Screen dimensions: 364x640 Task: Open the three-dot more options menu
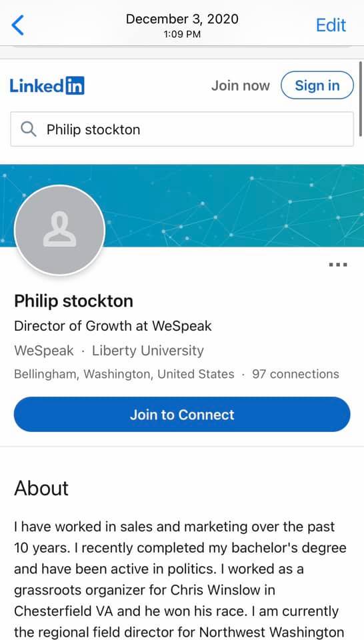pos(338,265)
